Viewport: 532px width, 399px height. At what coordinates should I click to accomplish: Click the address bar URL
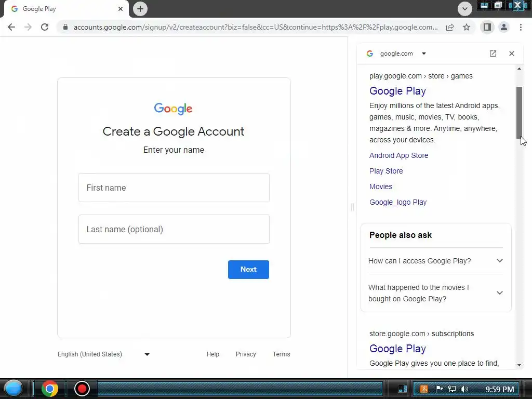pos(256,27)
